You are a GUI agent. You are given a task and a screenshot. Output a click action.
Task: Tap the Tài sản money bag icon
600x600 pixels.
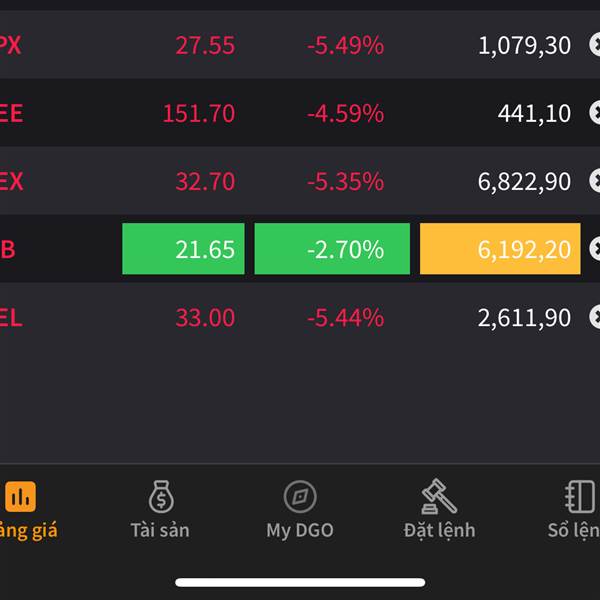(160, 495)
